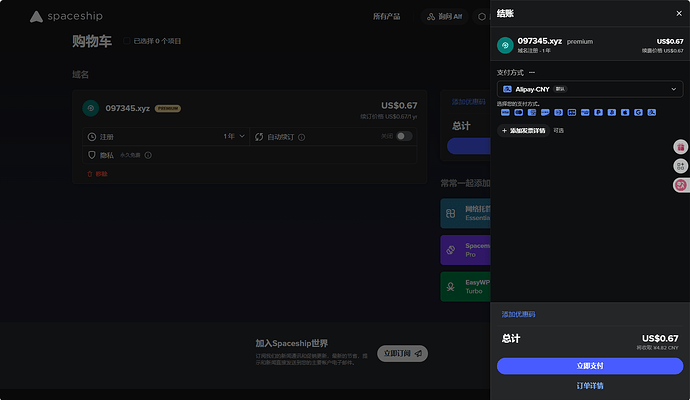This screenshot has height=400, width=690.
Task: Click the 097345.xyz domain icon in checkout
Action: (x=505, y=45)
